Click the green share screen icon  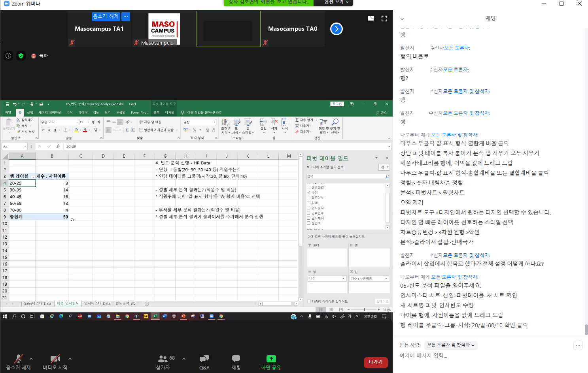pyautogui.click(x=271, y=359)
